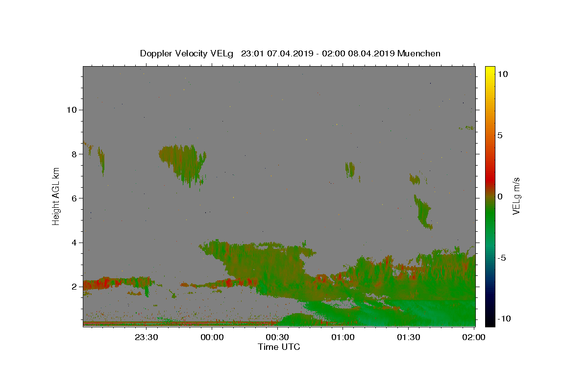
Task: Click the height axis label '6'
Action: (73, 198)
